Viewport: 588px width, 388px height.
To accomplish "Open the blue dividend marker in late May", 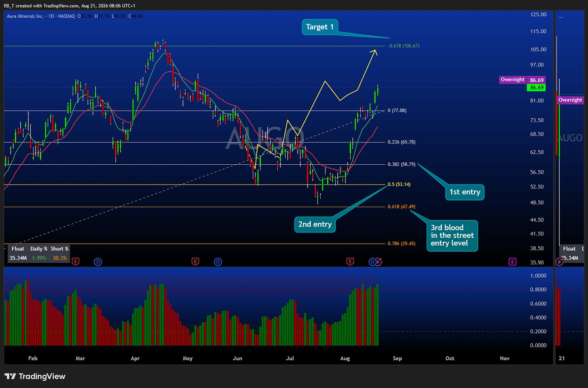I will click(x=218, y=262).
